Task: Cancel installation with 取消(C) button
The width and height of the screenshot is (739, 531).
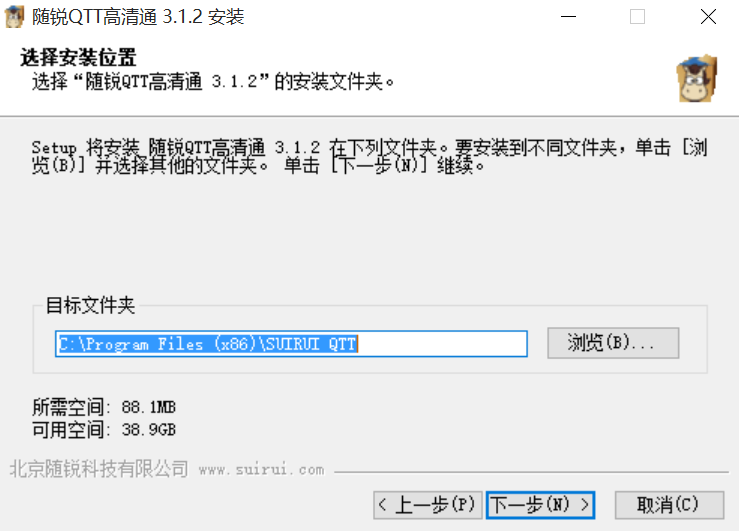Action: point(669,505)
